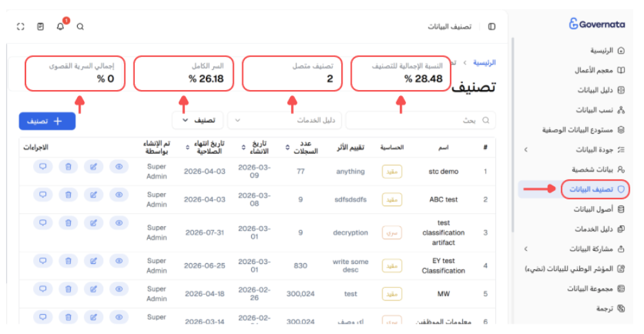Click the search magnifier in the top bar
Screen dimensions: 644x334
point(80,27)
